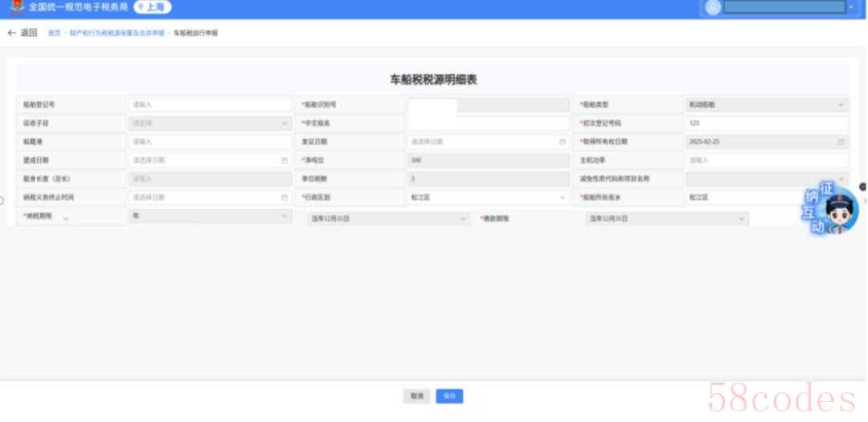Viewport: 868px width, 422px height.
Task: Click the 保存 button
Action: pyautogui.click(x=449, y=396)
